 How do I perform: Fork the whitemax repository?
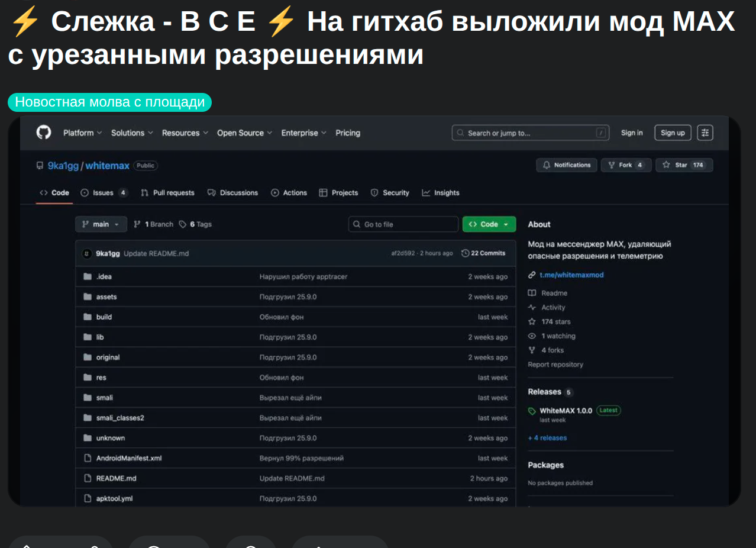626,165
